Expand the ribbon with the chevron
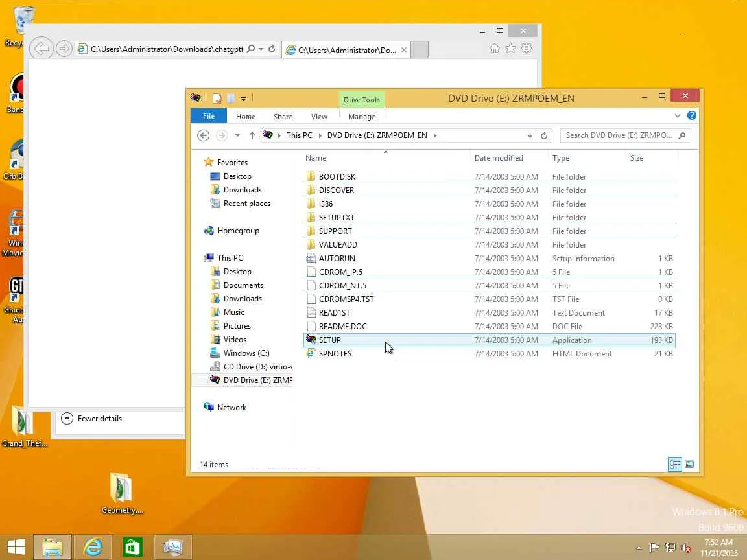The image size is (747, 560). (678, 116)
